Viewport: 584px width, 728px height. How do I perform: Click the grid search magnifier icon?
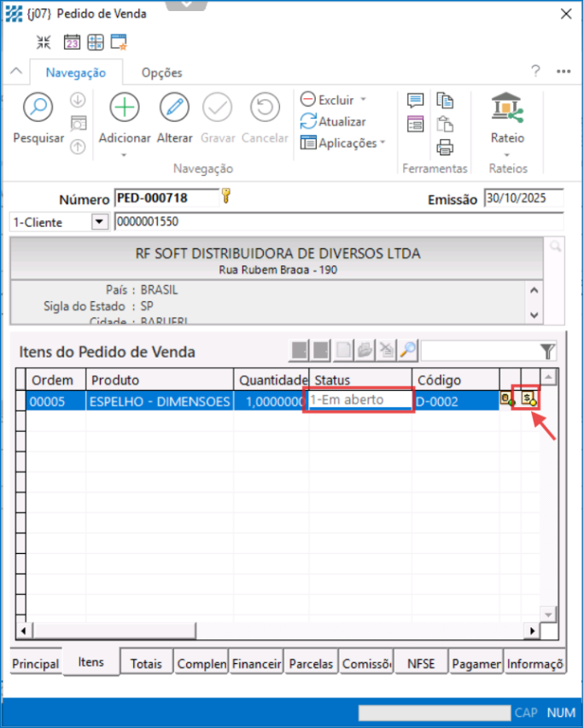[408, 351]
